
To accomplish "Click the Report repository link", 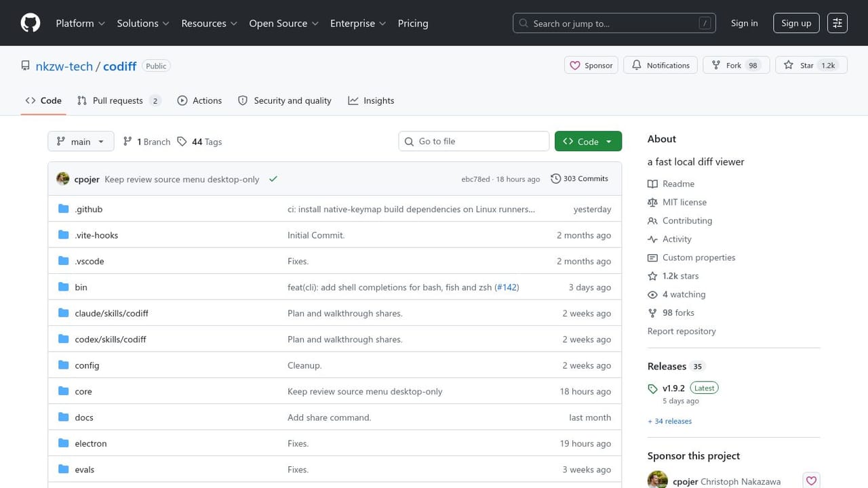I will pos(682,331).
